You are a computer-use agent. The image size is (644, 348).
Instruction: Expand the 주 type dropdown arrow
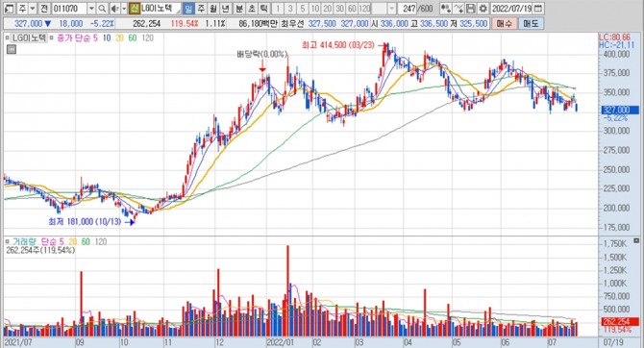click(x=33, y=9)
